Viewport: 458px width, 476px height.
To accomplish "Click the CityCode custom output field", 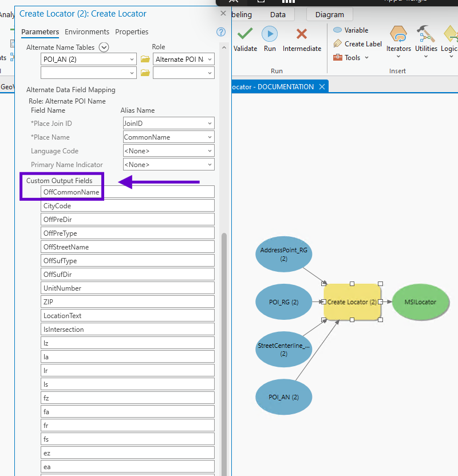I will click(128, 205).
